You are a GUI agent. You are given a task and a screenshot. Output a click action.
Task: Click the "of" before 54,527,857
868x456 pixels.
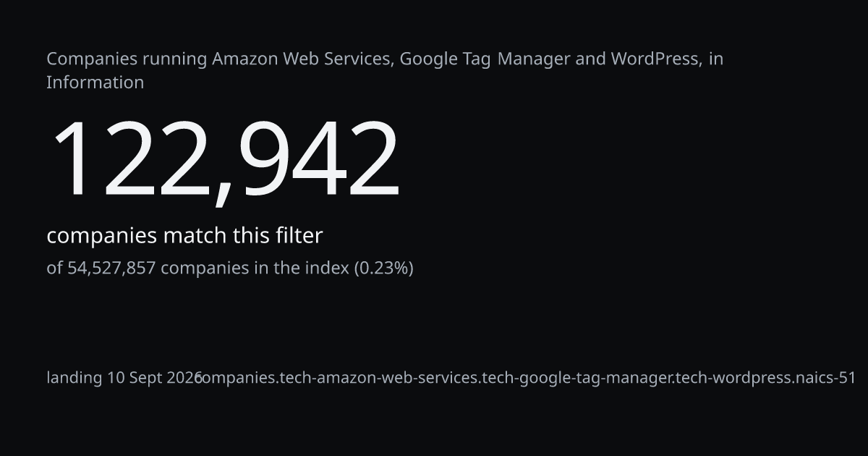point(54,269)
